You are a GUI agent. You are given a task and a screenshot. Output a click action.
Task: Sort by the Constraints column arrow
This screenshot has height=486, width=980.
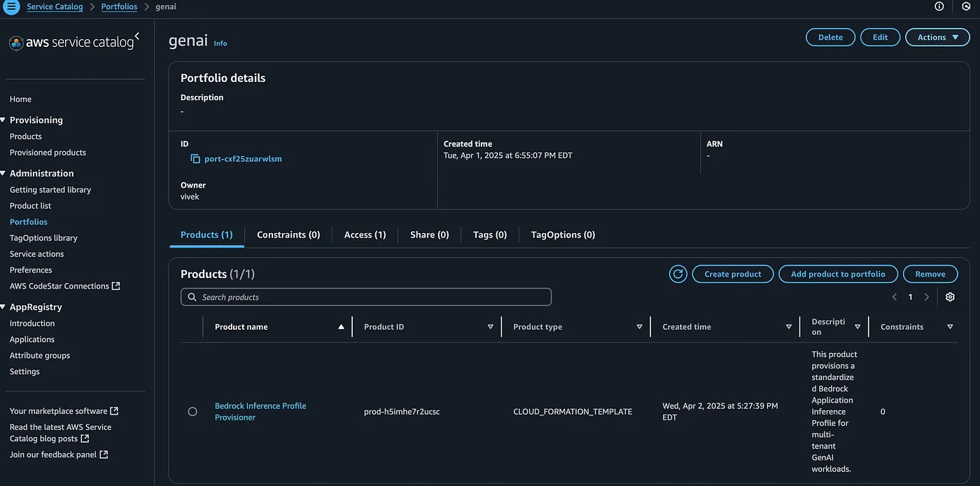click(x=950, y=327)
